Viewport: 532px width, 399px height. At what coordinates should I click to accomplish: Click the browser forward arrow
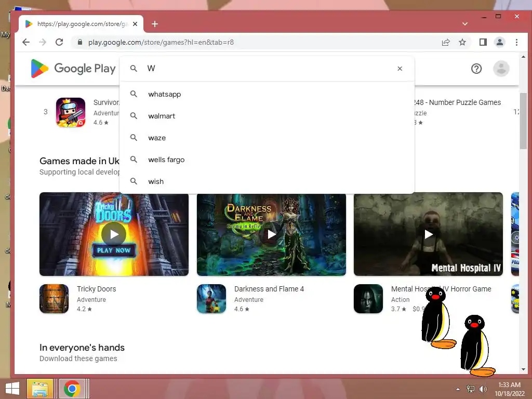(43, 42)
